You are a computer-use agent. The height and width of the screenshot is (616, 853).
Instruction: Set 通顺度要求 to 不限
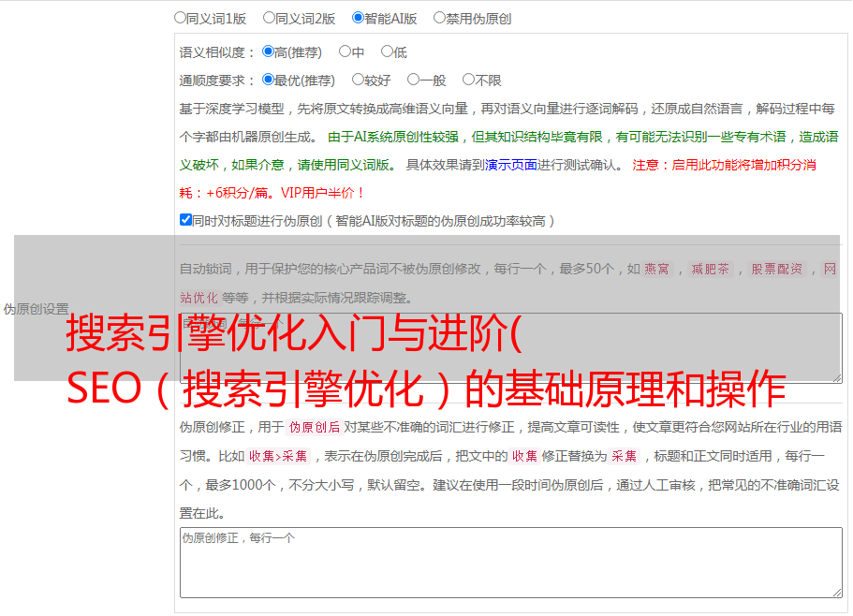468,80
